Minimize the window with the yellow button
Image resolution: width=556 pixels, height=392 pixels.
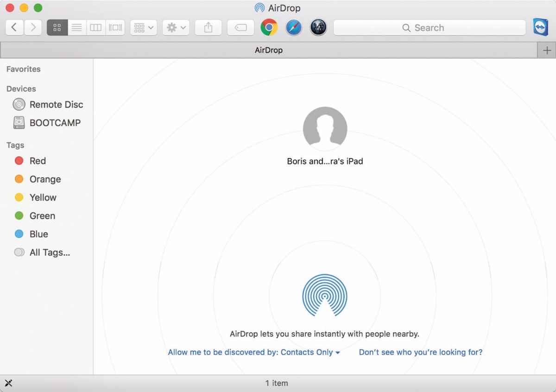pyautogui.click(x=24, y=8)
